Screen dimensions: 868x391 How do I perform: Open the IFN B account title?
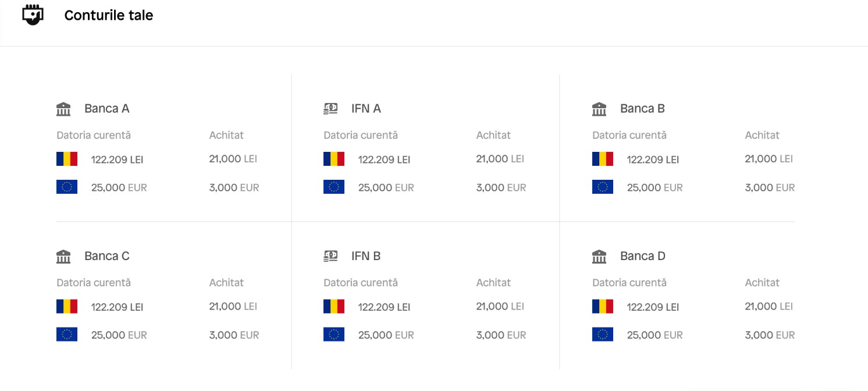[366, 257]
